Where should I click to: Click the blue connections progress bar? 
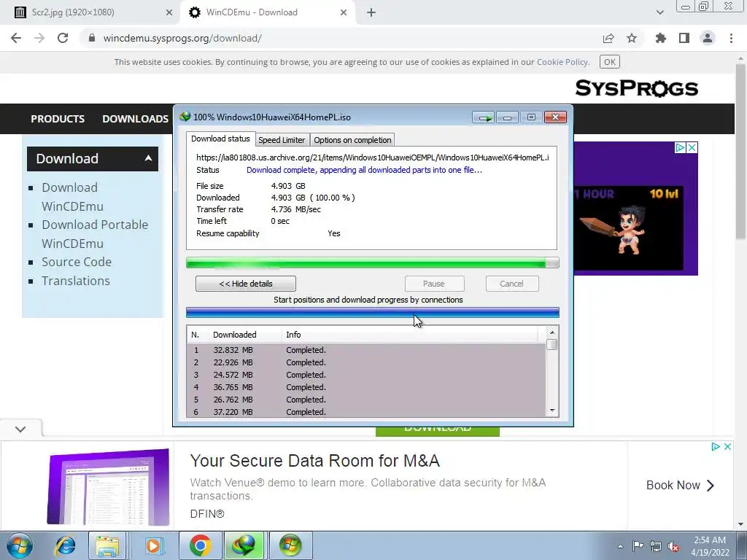pos(373,313)
